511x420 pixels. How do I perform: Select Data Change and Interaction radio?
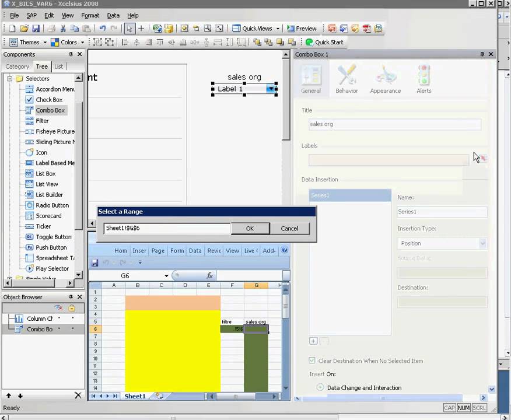click(x=320, y=387)
